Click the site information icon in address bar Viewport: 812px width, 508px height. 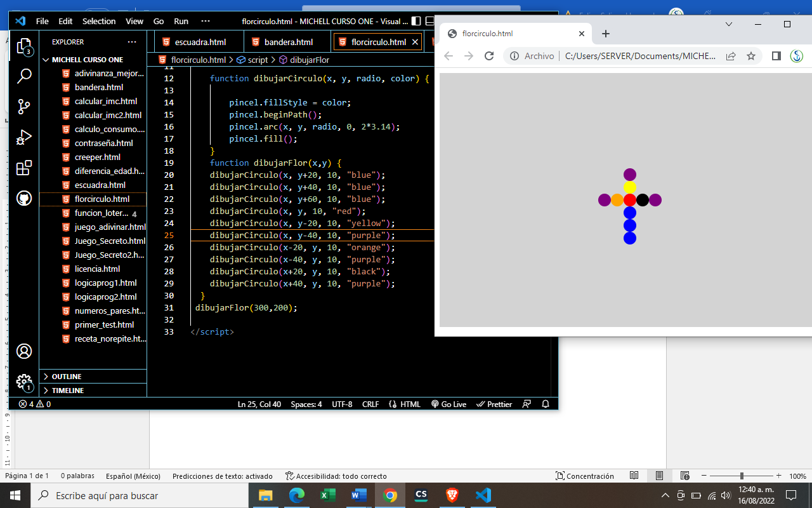[x=515, y=56]
